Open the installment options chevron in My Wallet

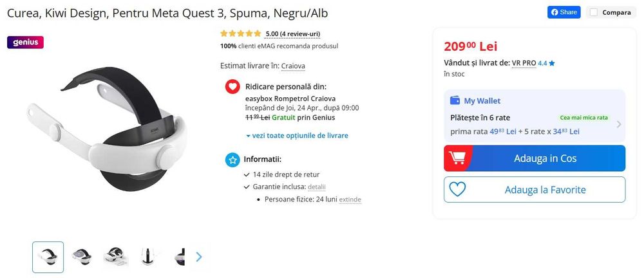[x=619, y=124]
